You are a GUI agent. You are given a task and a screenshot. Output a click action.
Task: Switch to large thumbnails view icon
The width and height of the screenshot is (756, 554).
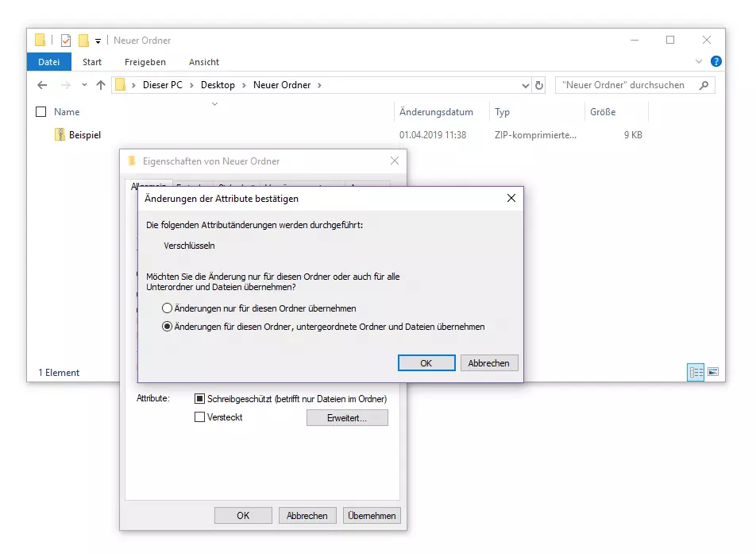coord(713,372)
